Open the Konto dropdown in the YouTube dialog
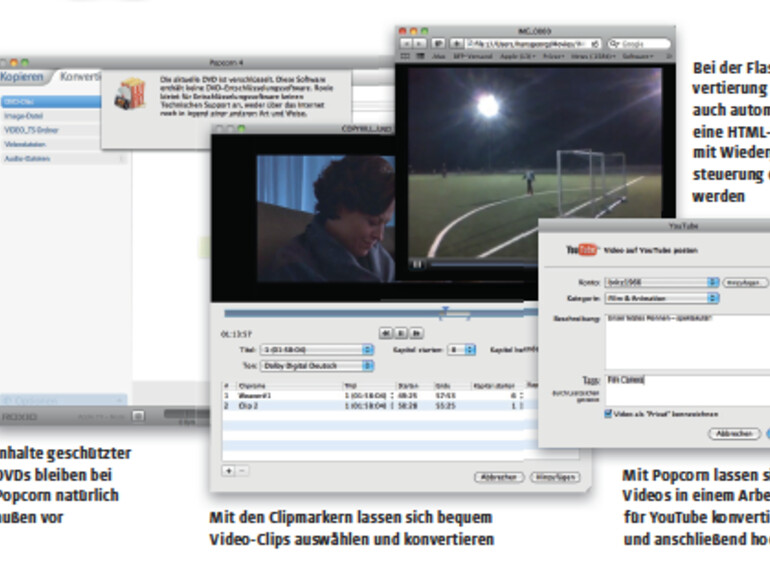This screenshot has width=770, height=578. (x=661, y=282)
